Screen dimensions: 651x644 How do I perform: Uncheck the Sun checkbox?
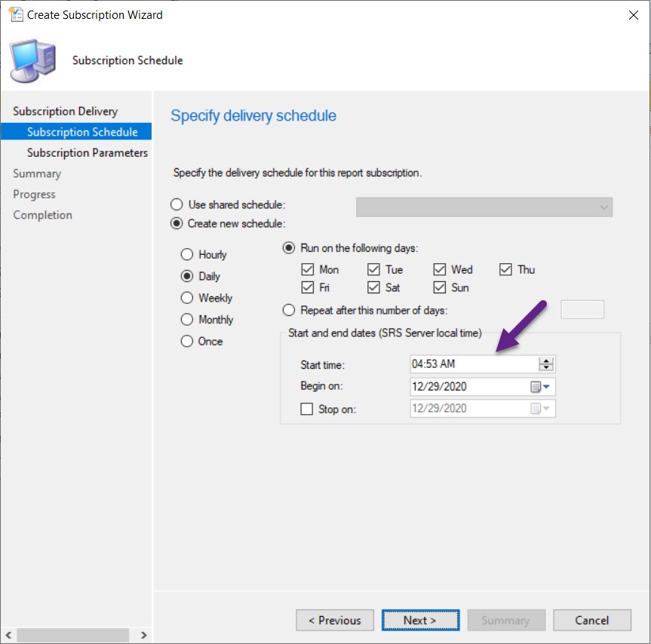click(438, 287)
